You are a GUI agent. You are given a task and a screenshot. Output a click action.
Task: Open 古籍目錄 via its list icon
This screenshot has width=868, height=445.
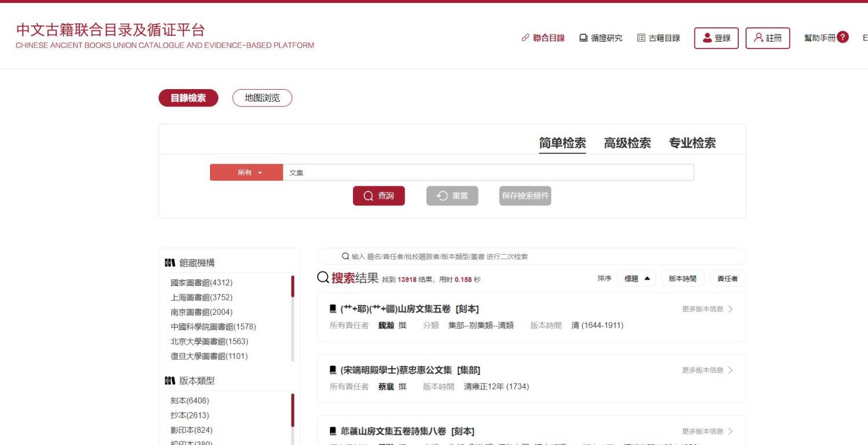click(x=641, y=38)
